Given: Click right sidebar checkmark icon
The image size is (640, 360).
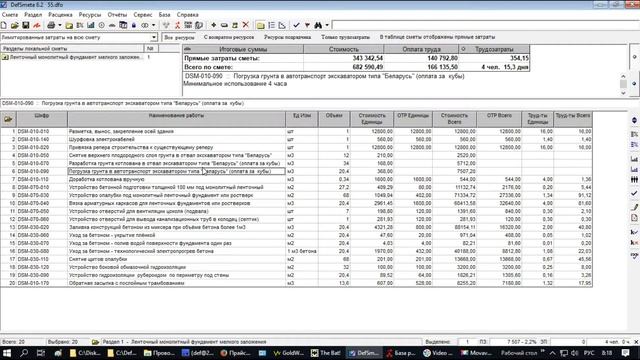Looking at the screenshot, I should [x=634, y=193].
